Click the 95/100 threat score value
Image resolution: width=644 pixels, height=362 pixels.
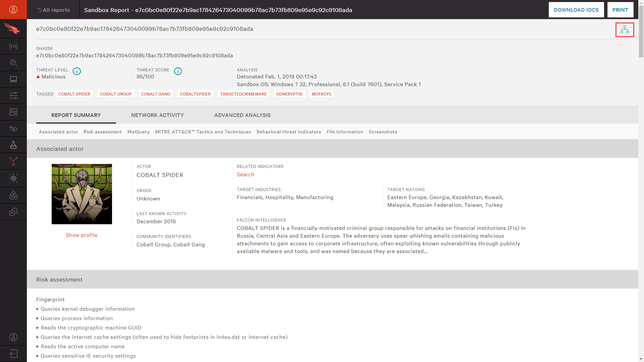(145, 77)
